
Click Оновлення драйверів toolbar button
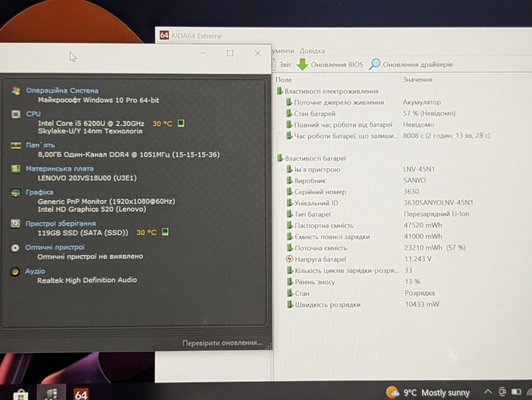coord(411,64)
